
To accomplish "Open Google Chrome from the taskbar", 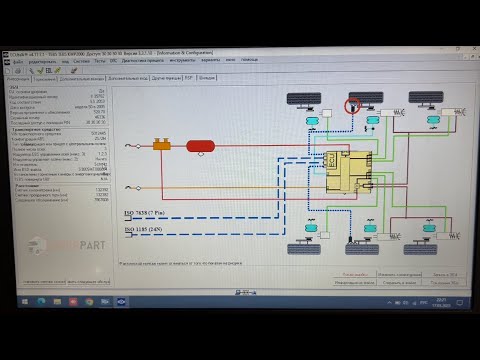I will click(x=89, y=302).
